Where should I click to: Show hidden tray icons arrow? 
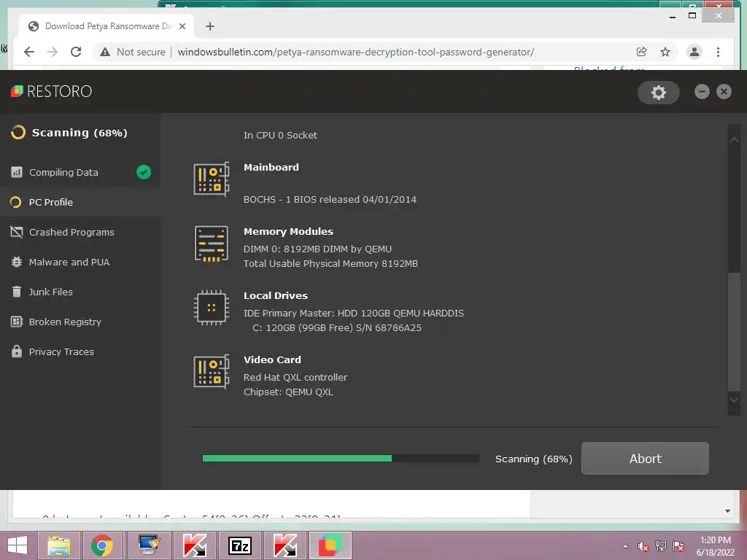point(625,546)
